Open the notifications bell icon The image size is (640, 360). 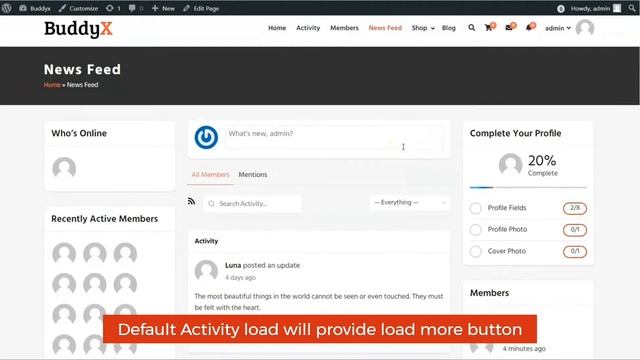click(x=530, y=27)
